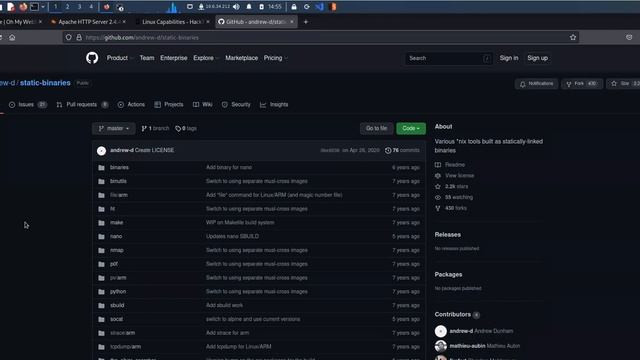Open the Packages section heading
The image size is (640, 360).
click(x=448, y=275)
